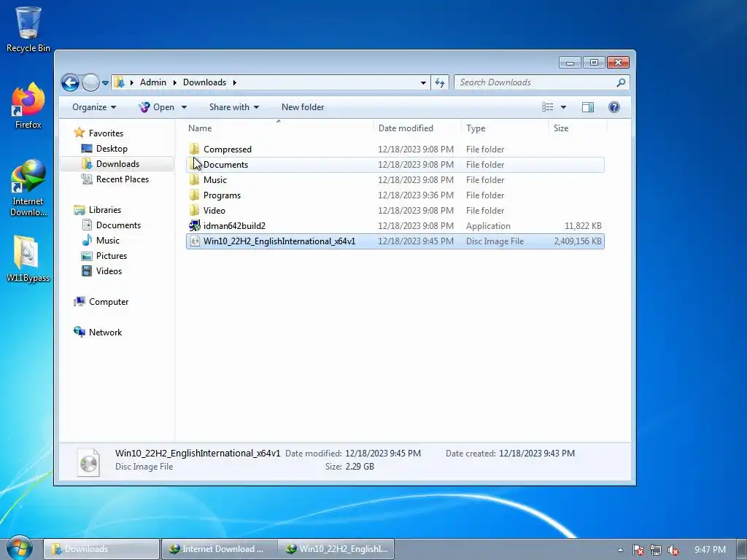
Task: Switch to Internet Download Manager taskbar button
Action: [219, 549]
